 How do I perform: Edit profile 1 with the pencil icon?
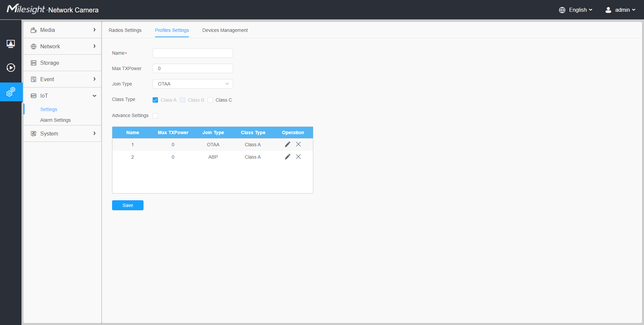(x=287, y=144)
